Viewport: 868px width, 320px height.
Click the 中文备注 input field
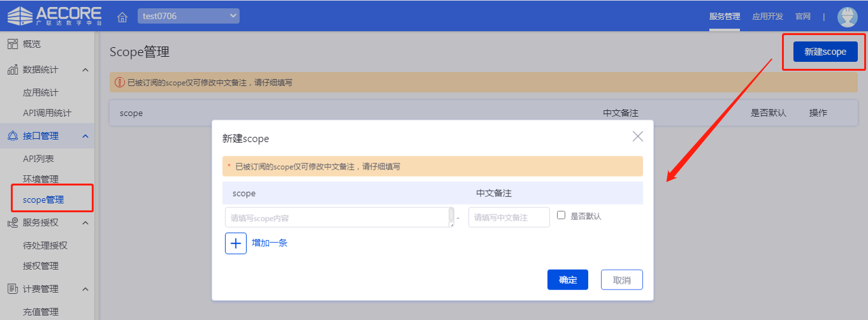coord(509,217)
